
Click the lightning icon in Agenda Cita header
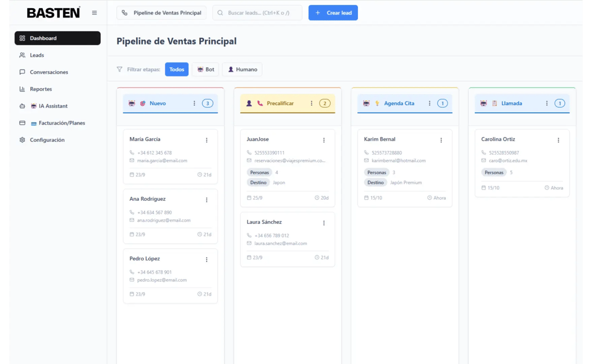[x=378, y=103]
